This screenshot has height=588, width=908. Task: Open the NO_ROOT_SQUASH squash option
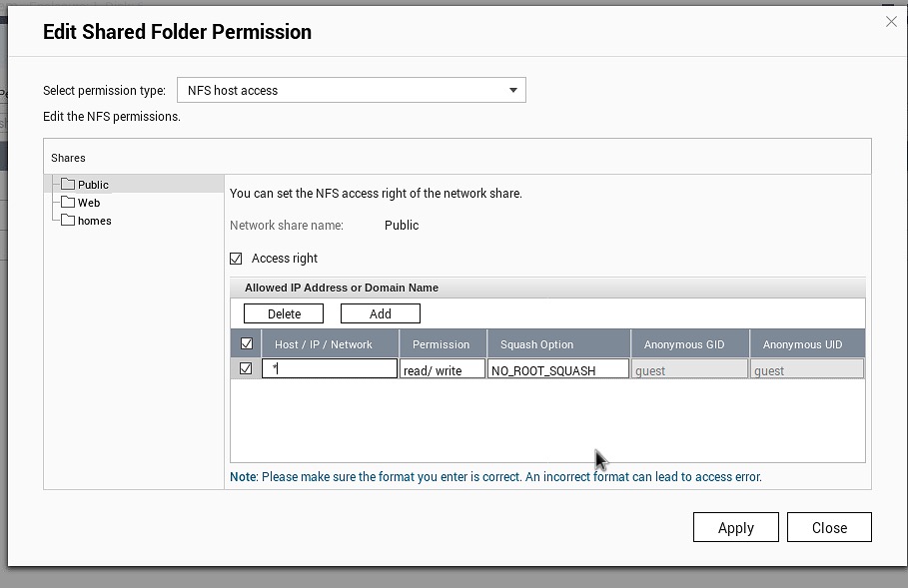(x=558, y=370)
